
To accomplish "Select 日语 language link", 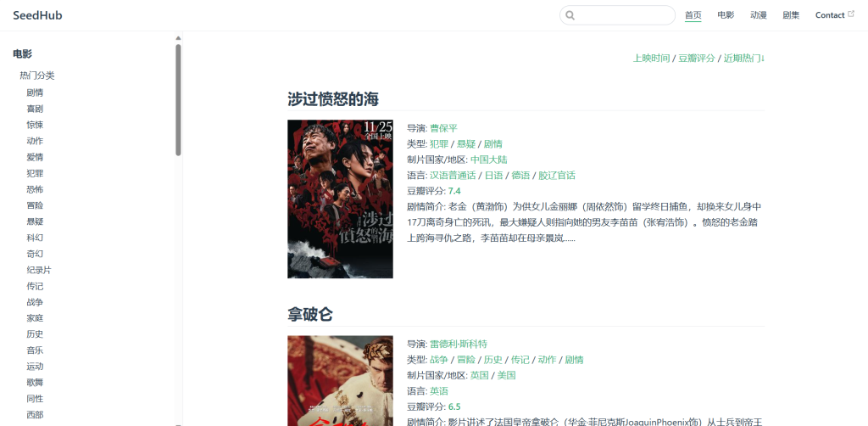I will point(494,176).
